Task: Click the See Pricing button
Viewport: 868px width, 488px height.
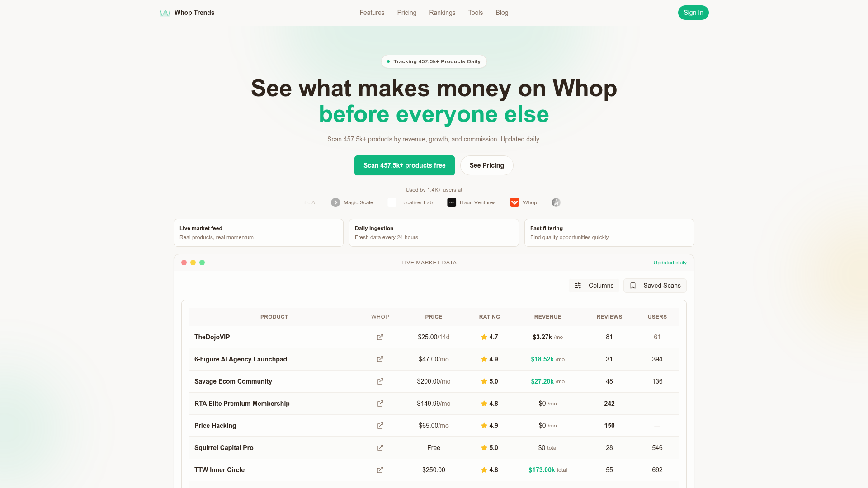Action: click(x=487, y=165)
